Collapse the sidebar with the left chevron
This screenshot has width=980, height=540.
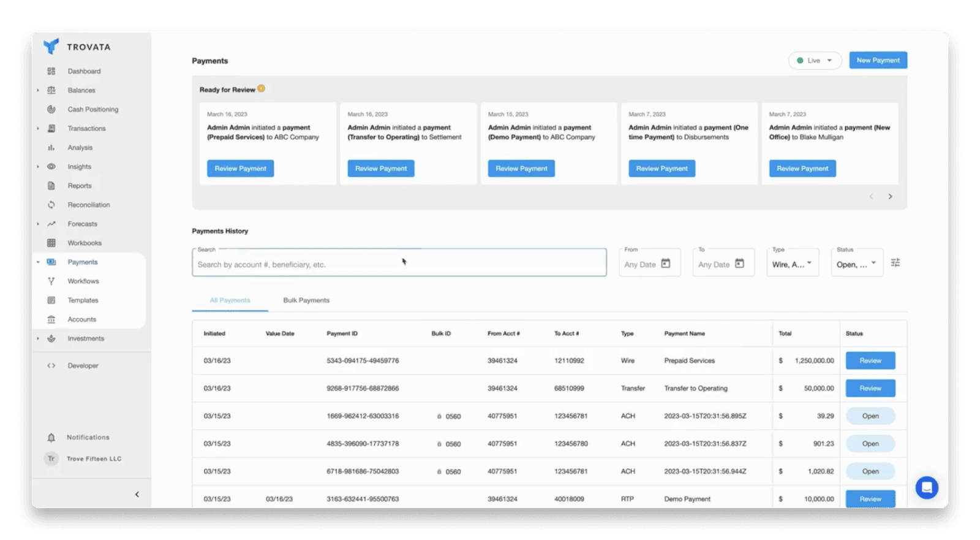pos(137,495)
